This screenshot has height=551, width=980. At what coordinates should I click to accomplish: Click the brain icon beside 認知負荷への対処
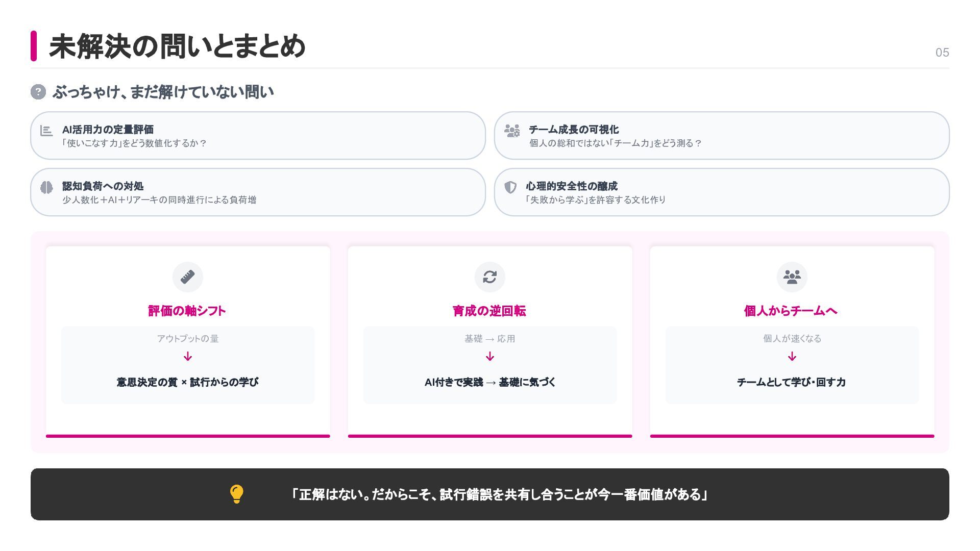[46, 187]
